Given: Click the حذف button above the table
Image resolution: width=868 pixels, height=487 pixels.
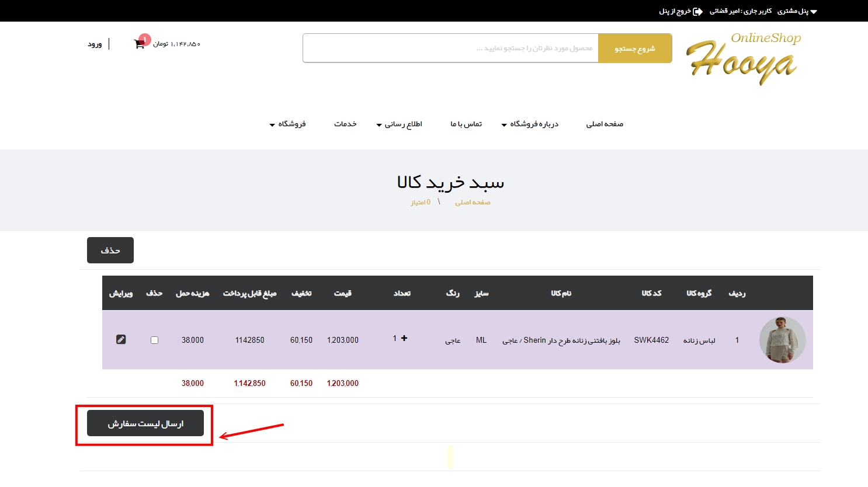Looking at the screenshot, I should click(x=110, y=250).
